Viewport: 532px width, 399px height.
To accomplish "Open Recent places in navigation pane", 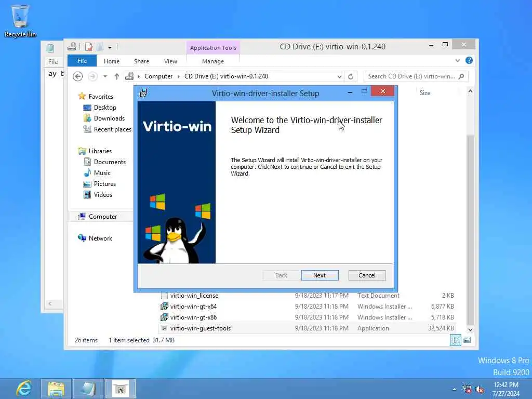I will 112,129.
